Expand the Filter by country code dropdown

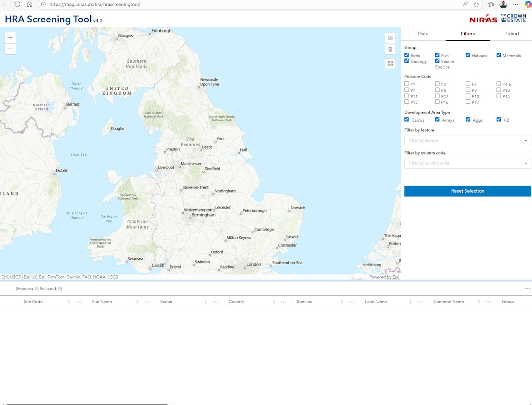click(468, 163)
